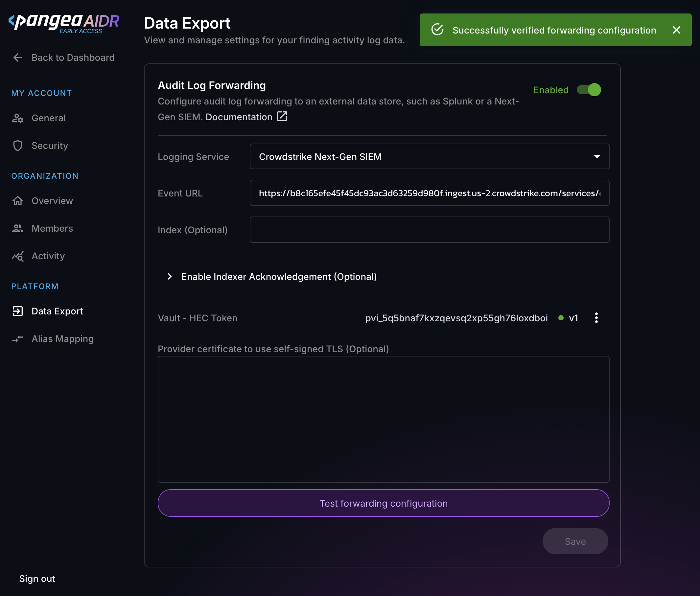Open the Activity page
Image resolution: width=700 pixels, height=596 pixels.
48,256
